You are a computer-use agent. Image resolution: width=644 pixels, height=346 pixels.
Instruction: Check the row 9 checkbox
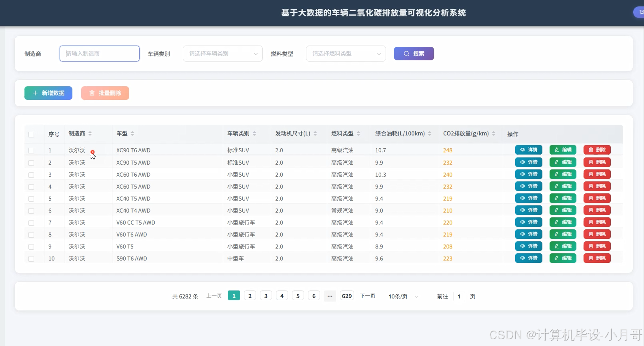point(31,247)
